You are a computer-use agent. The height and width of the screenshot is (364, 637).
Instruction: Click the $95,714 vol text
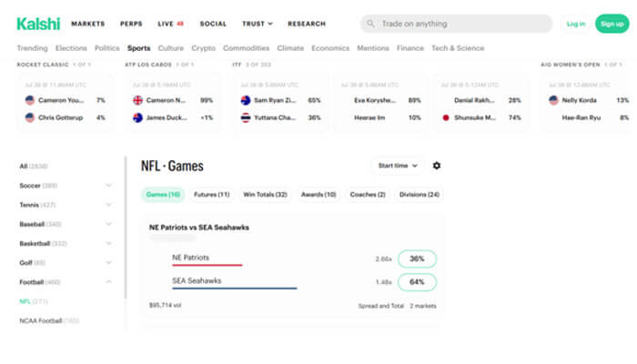165,305
